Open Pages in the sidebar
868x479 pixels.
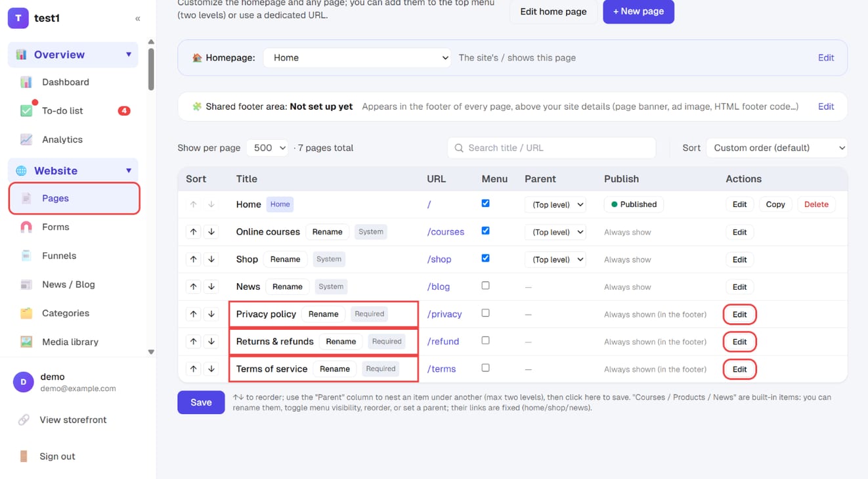tap(74, 198)
